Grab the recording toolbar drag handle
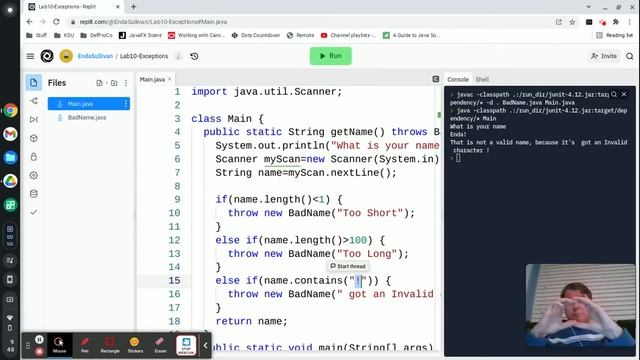 point(28,345)
